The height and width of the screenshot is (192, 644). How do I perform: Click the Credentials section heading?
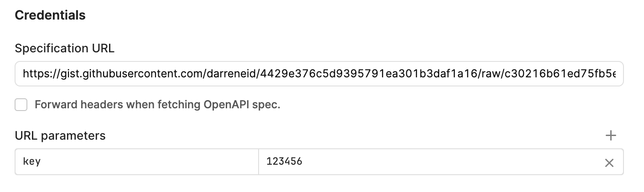[x=50, y=15]
